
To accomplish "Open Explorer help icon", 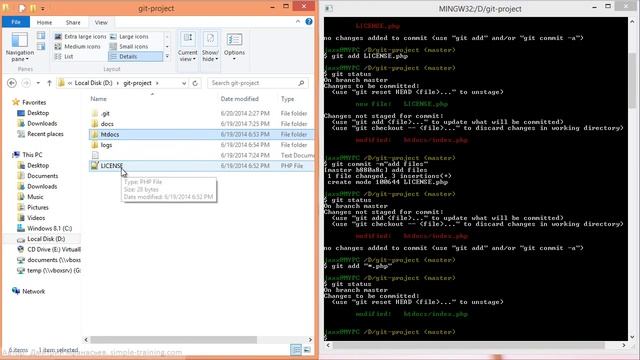I will pyautogui.click(x=309, y=22).
